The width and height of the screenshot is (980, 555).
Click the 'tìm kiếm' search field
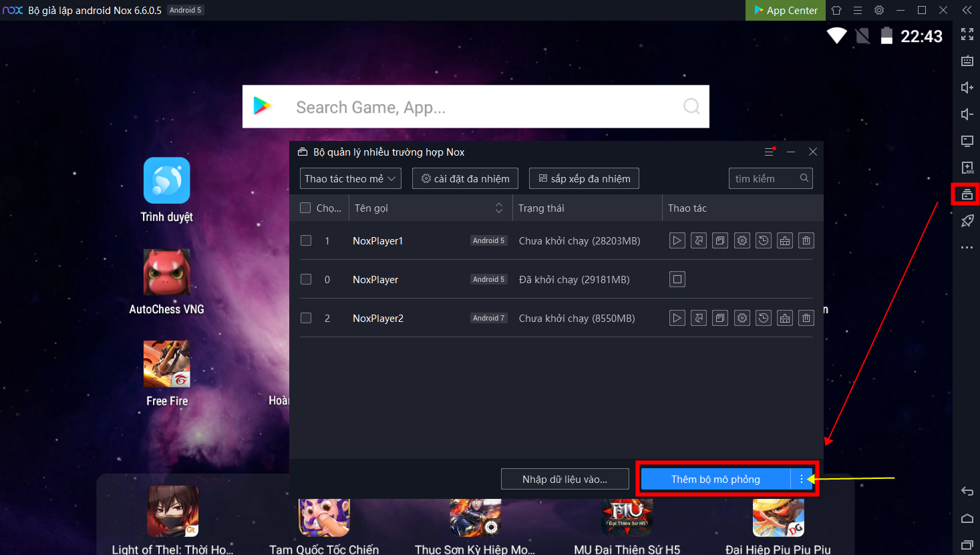point(765,178)
